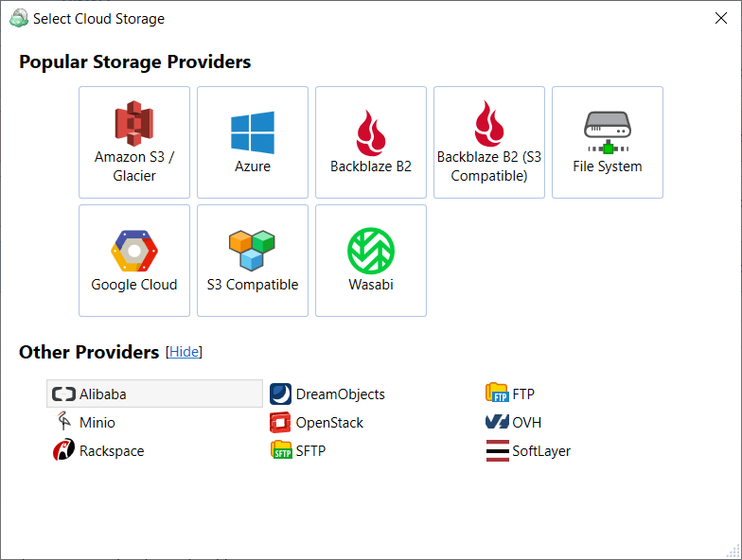The height and width of the screenshot is (560, 742).
Task: Choose the SFTP storage option
Action: pos(309,451)
